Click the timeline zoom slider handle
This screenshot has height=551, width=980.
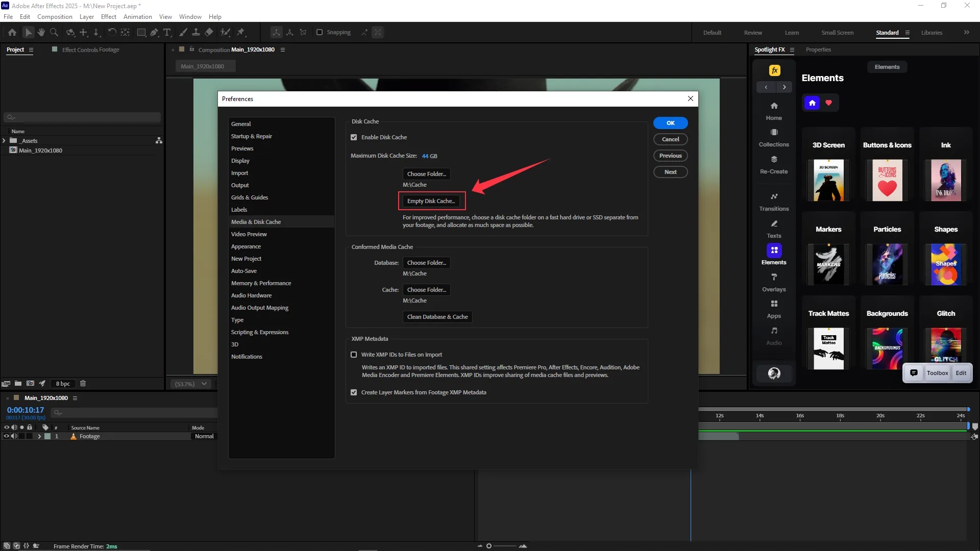pos(489,546)
